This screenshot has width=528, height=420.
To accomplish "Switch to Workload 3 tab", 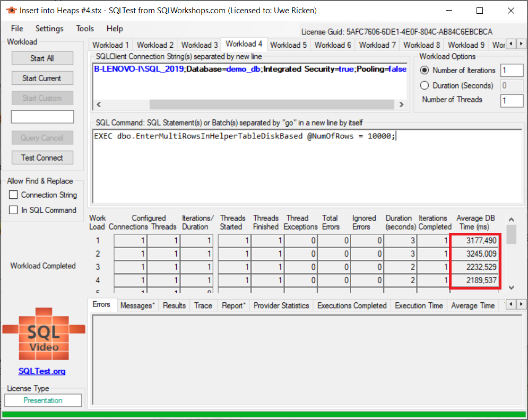I will tap(200, 45).
